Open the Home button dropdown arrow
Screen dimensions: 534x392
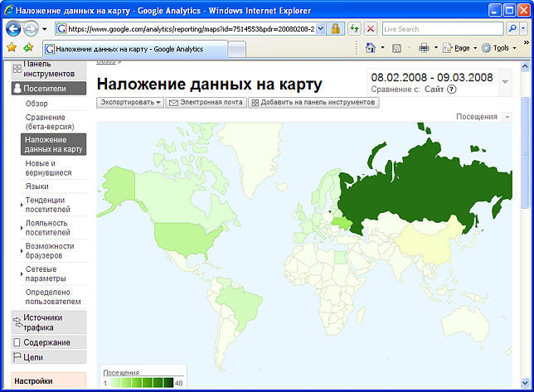tap(382, 47)
